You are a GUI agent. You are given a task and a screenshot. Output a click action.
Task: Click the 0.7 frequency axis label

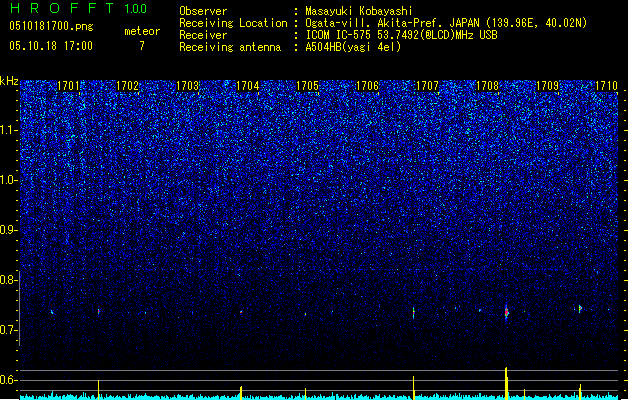pos(9,330)
